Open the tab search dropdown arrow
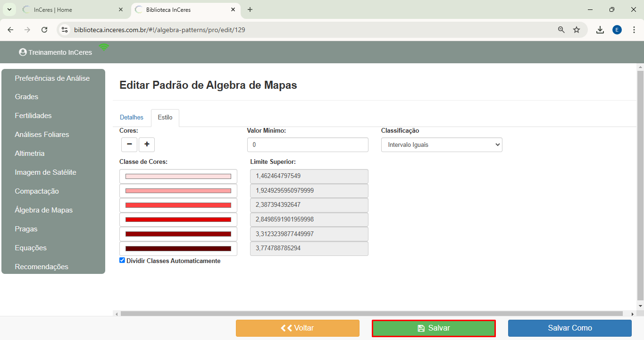The height and width of the screenshot is (340, 644). tap(8, 9)
